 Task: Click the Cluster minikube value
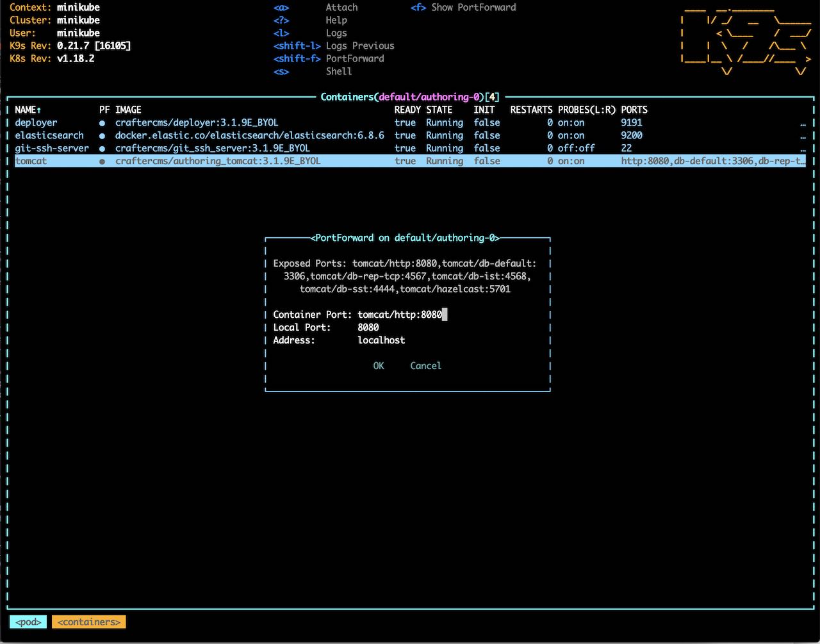point(78,20)
